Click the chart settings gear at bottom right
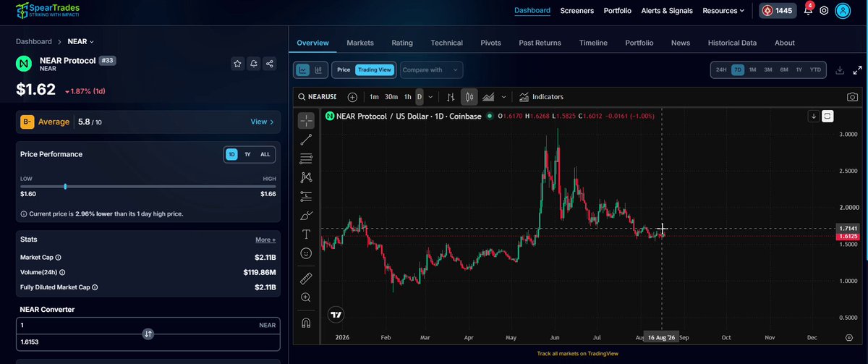Image resolution: width=868 pixels, height=364 pixels. click(x=848, y=338)
